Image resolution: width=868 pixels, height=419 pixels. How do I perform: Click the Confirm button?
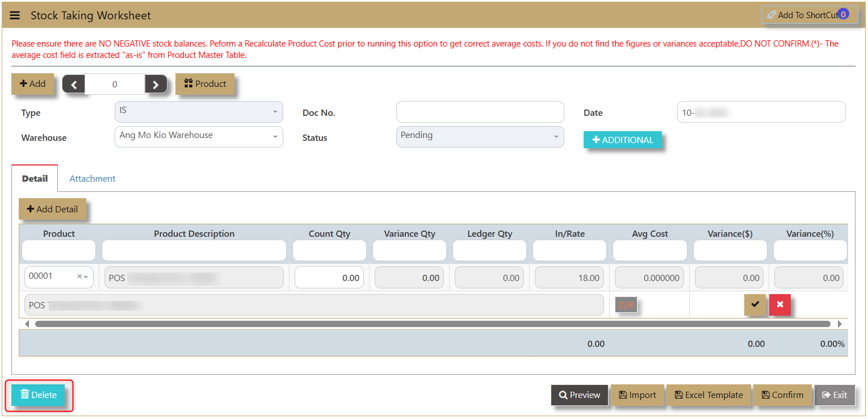point(782,395)
